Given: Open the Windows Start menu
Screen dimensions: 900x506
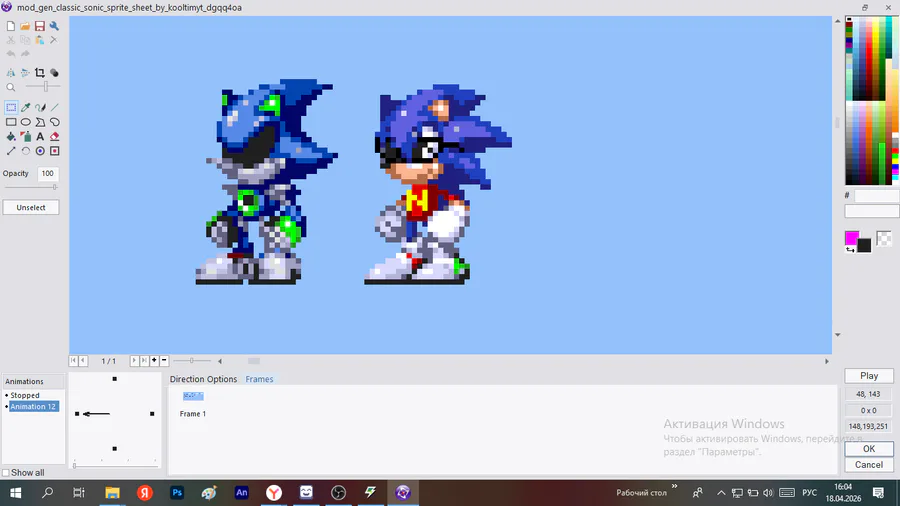Looking at the screenshot, I should click(15, 492).
